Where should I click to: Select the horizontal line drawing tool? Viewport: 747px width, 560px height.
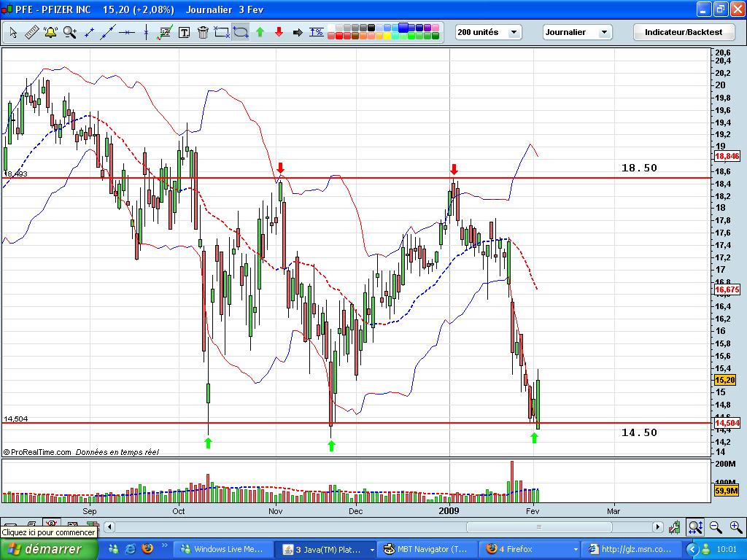pos(127,32)
